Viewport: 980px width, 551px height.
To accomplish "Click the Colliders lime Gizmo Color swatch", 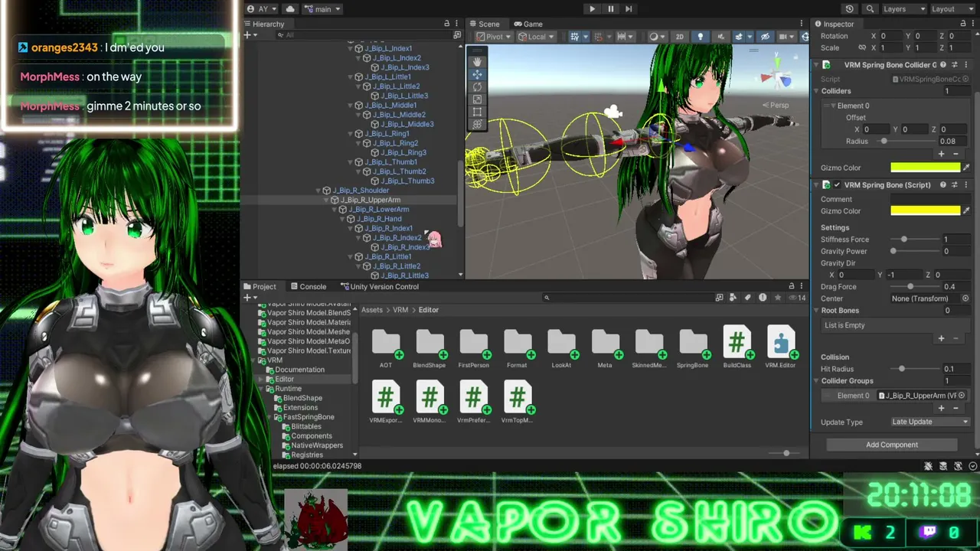I will pyautogui.click(x=925, y=168).
